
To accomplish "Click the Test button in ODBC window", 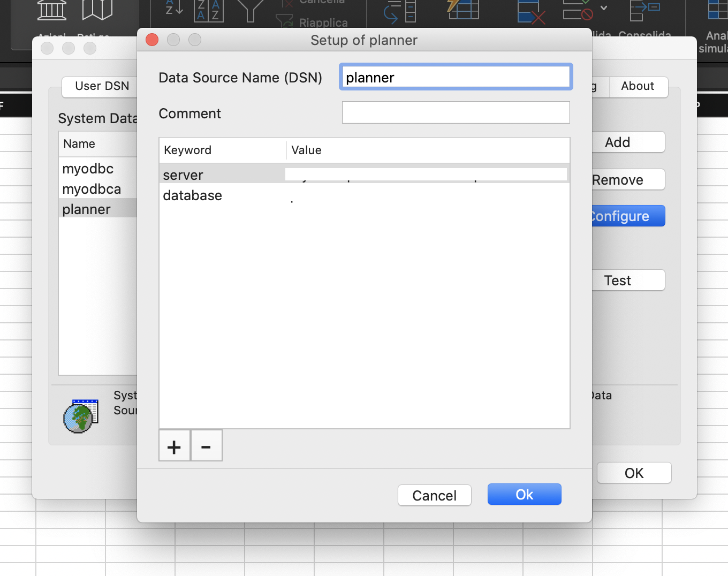I will [x=628, y=280].
